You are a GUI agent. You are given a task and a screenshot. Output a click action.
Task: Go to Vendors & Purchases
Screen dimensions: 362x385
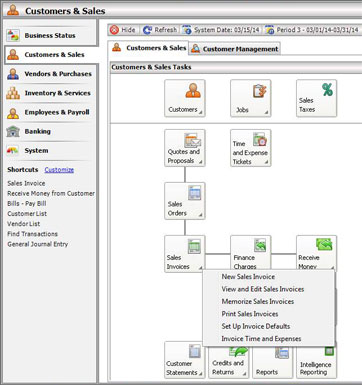(50, 74)
